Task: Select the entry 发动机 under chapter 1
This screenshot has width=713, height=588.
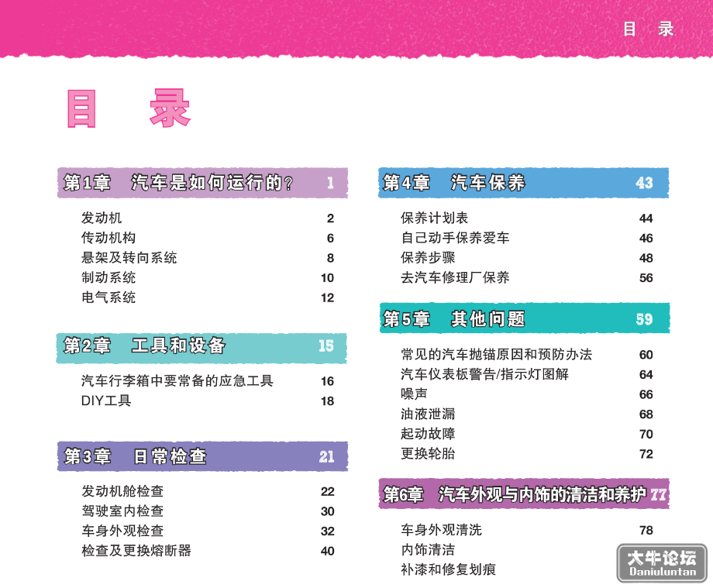Action: point(102,218)
